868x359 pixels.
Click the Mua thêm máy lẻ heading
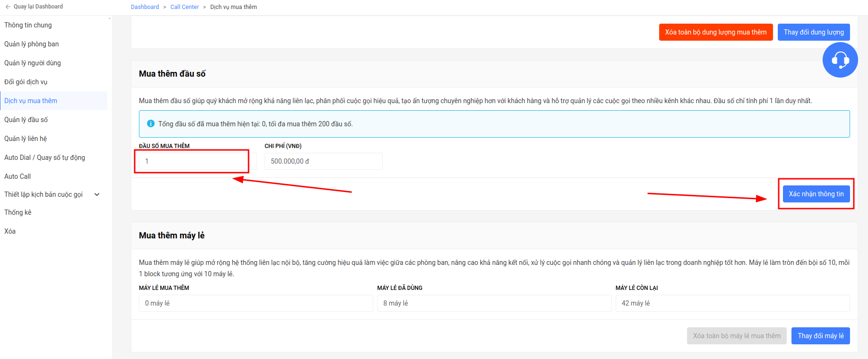172,236
